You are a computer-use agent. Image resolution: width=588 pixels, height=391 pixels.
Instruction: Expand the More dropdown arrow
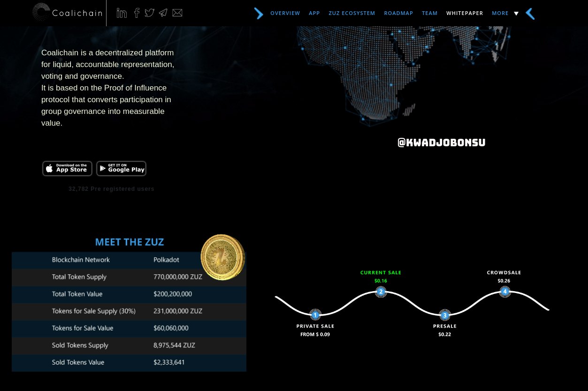click(x=516, y=14)
